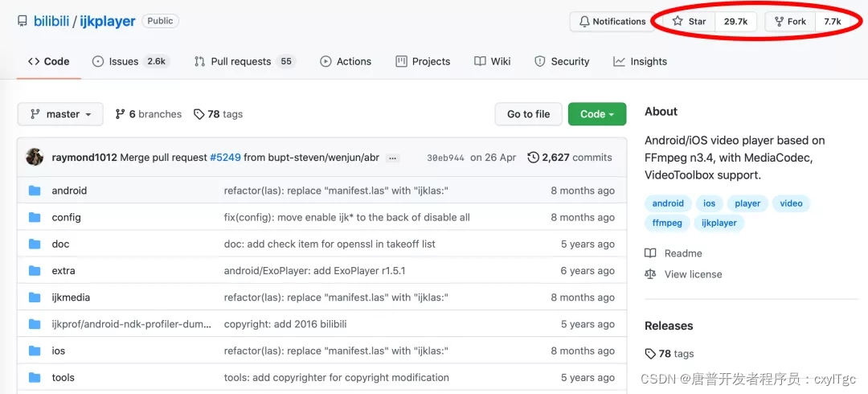The image size is (868, 394).
Task: Click the 2.6k issues counter badge
Action: tap(156, 61)
